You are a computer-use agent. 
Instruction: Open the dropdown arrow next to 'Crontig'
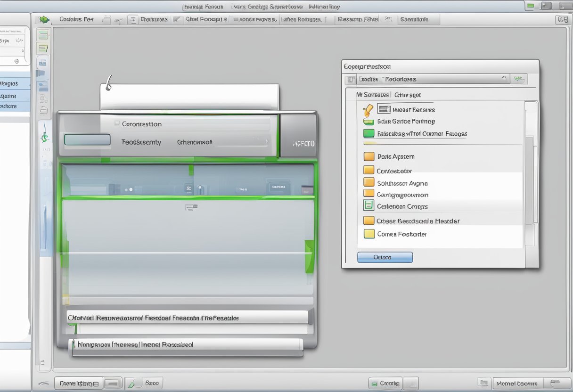pos(411,383)
